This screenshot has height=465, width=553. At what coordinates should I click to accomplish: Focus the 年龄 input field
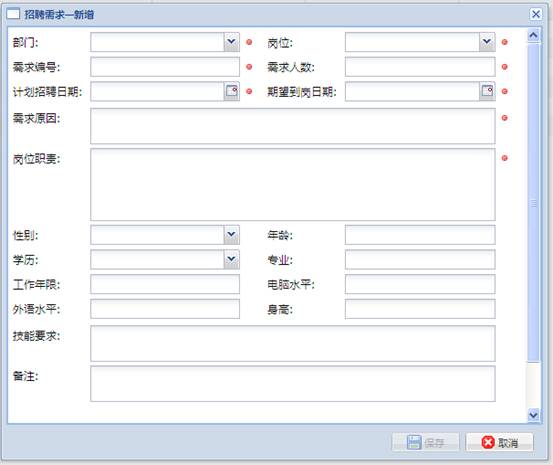[x=420, y=235]
